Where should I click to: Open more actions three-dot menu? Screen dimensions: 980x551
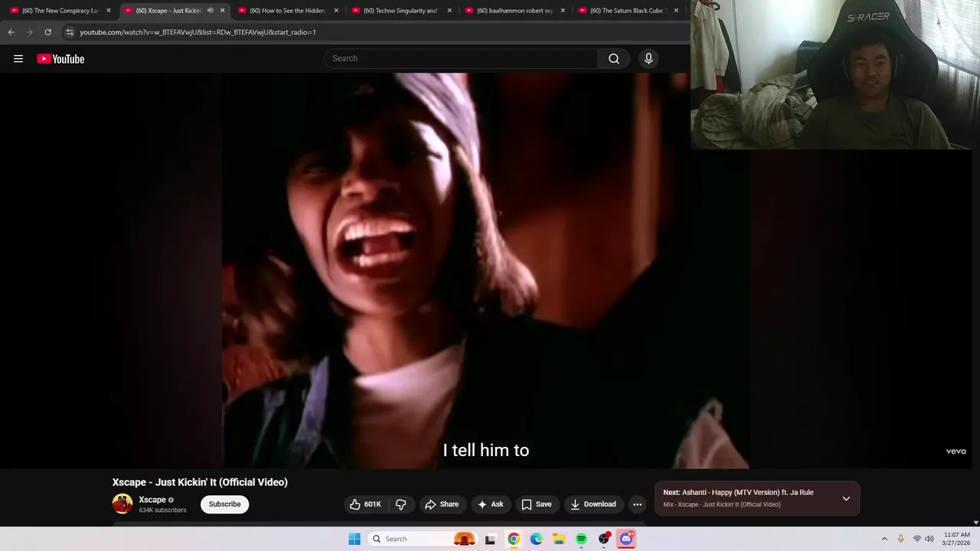[637, 504]
